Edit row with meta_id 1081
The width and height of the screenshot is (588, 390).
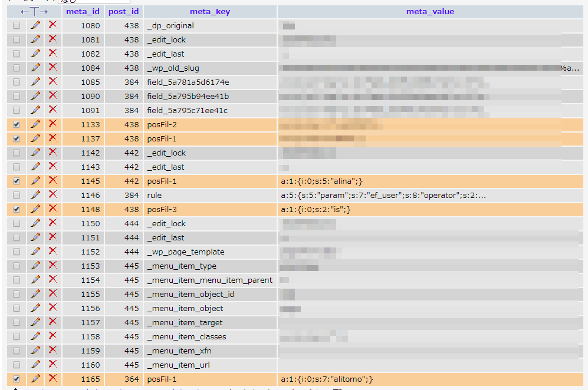tap(35, 39)
